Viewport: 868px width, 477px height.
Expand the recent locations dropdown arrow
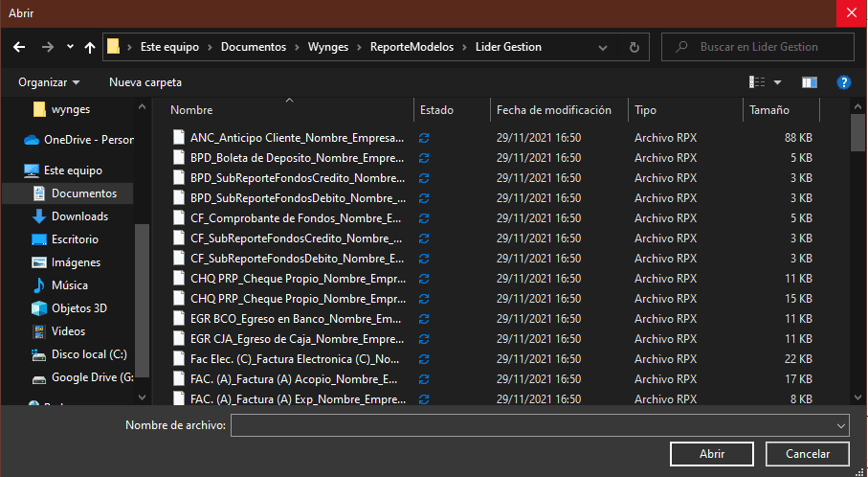point(70,47)
